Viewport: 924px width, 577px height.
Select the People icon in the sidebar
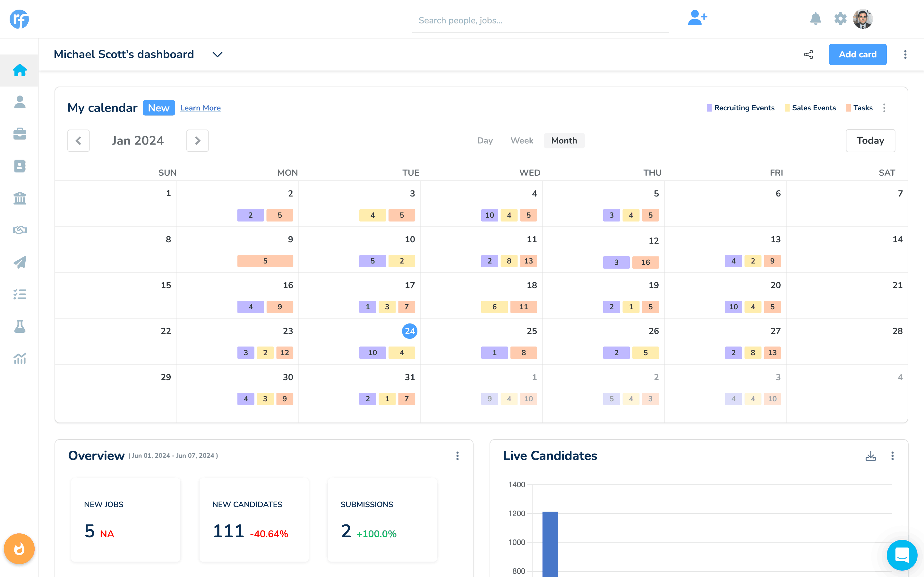20,102
